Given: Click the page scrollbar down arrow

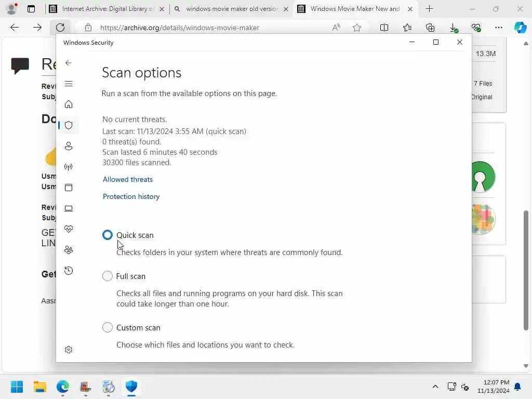Looking at the screenshot, I should coord(526,366).
